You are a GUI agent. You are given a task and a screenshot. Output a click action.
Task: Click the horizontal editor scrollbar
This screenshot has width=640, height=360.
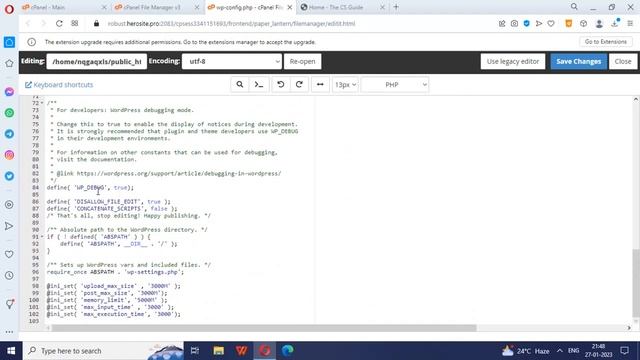click(x=264, y=328)
